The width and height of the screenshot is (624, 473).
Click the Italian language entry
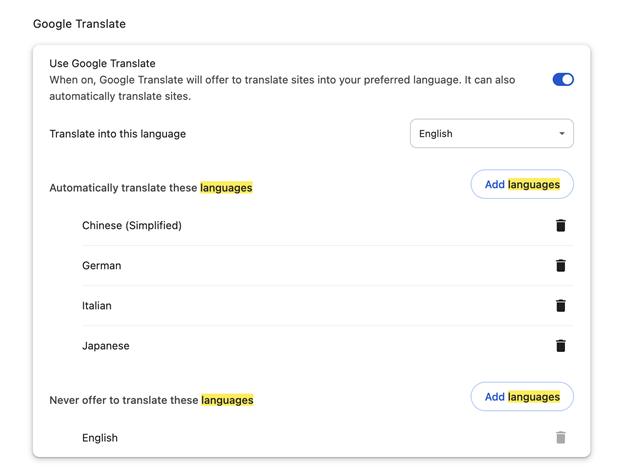tap(97, 306)
